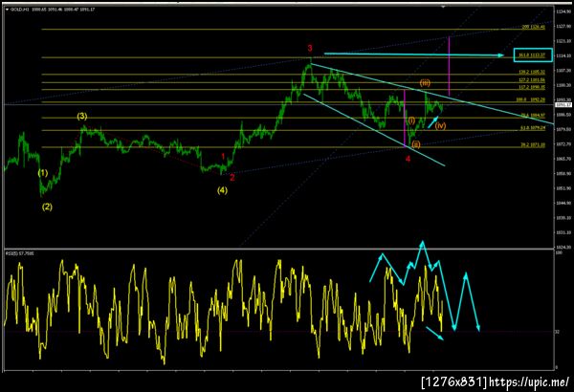Select the 117.2 Fibonacci level label
Image resolution: width=574 pixels, height=392 pixels.
click(532, 87)
